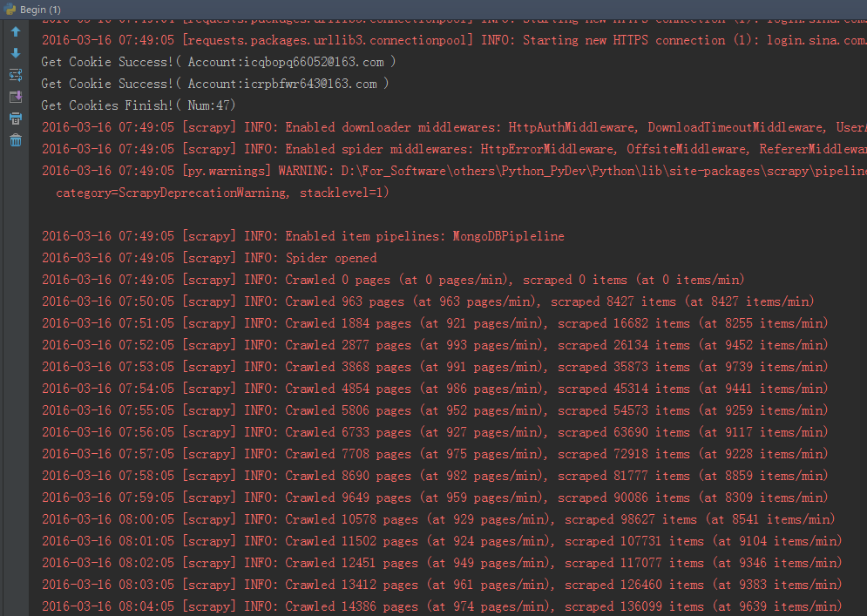
Task: Click the Spider opened log line
Action: [x=209, y=258]
